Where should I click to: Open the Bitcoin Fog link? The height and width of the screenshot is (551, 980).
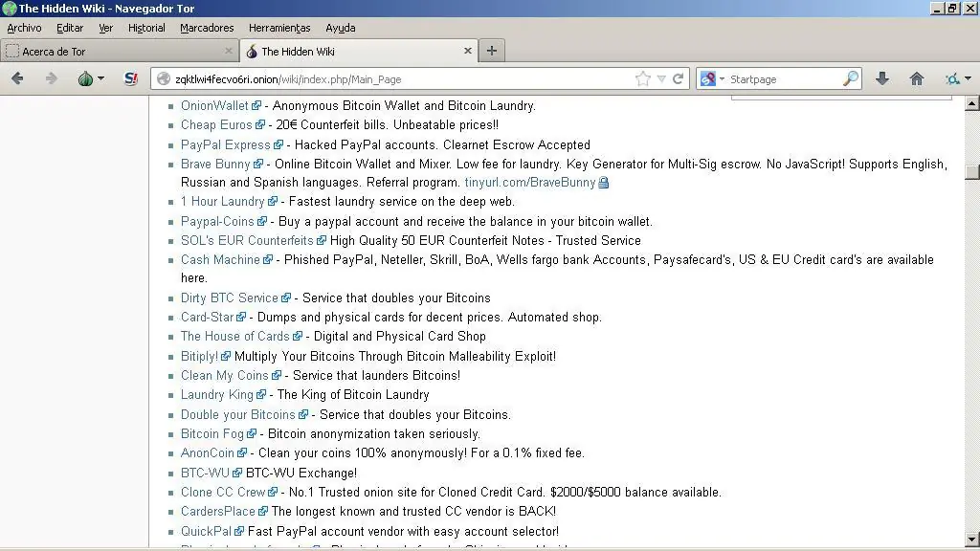pos(212,433)
